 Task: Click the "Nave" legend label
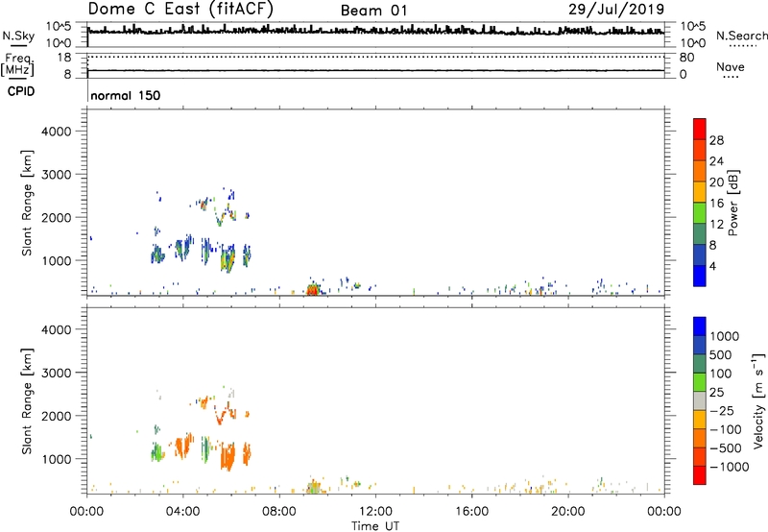pyautogui.click(x=731, y=67)
